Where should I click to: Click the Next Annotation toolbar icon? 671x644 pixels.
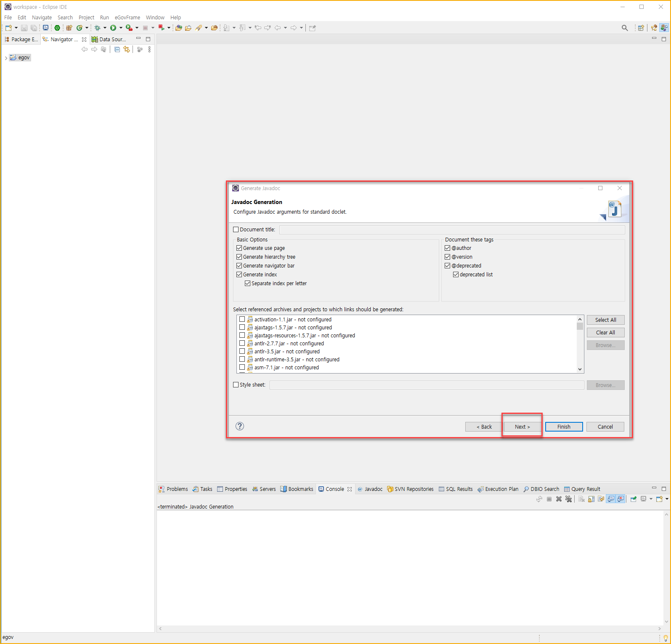tap(226, 28)
